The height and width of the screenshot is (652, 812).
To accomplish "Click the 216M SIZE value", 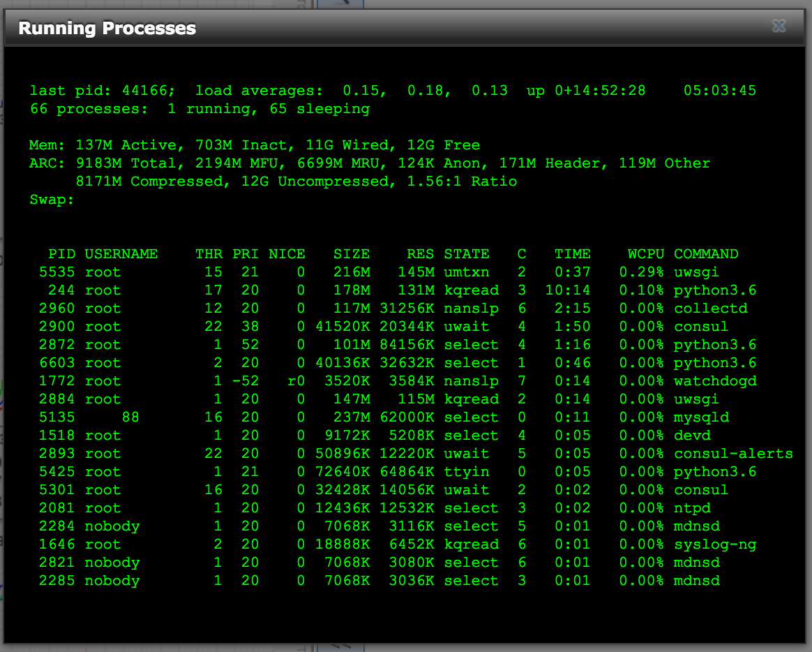I will click(x=352, y=272).
